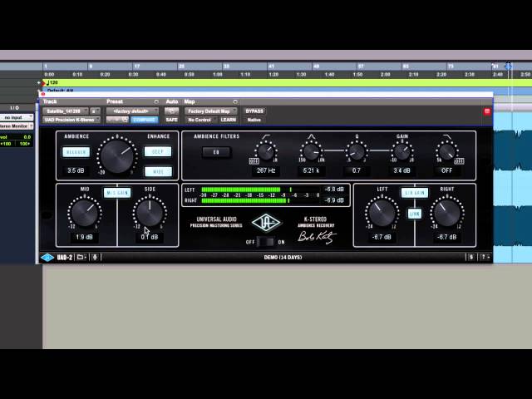Screen dimensions: 532x399
Task: Click the 3.5 dB ambience value field
Action: (x=76, y=170)
